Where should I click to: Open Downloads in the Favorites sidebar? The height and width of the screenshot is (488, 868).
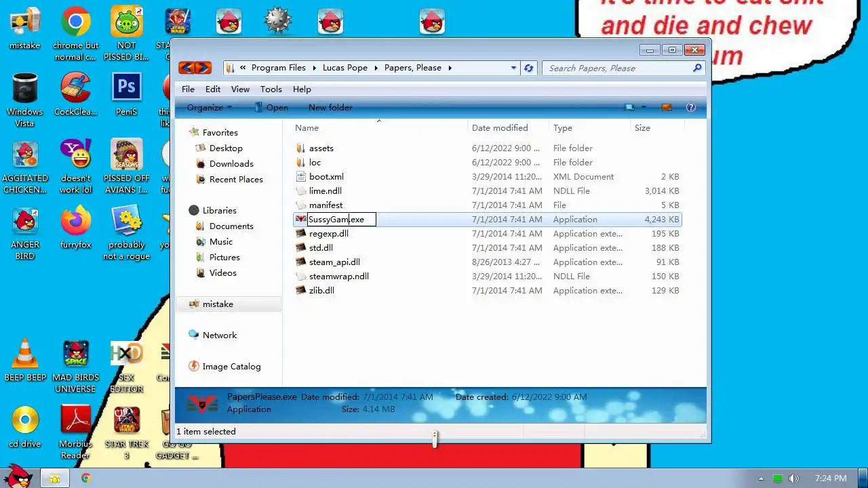(231, 163)
